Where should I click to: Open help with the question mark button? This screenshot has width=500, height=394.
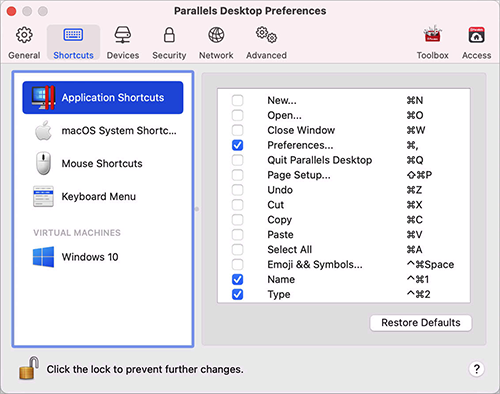click(477, 369)
